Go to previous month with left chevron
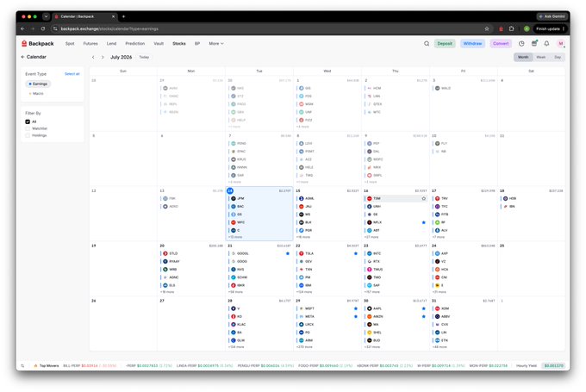 [93, 57]
